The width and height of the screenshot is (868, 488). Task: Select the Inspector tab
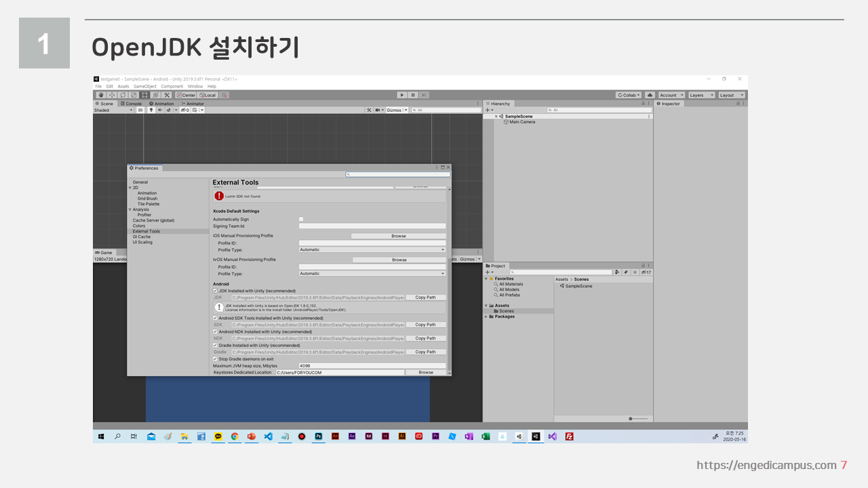[x=669, y=104]
